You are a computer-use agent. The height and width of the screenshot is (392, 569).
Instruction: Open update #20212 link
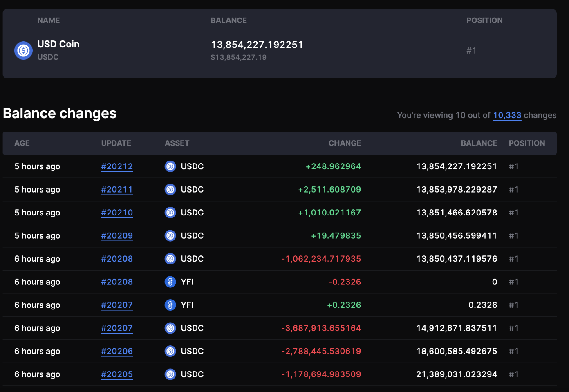pyautogui.click(x=117, y=166)
